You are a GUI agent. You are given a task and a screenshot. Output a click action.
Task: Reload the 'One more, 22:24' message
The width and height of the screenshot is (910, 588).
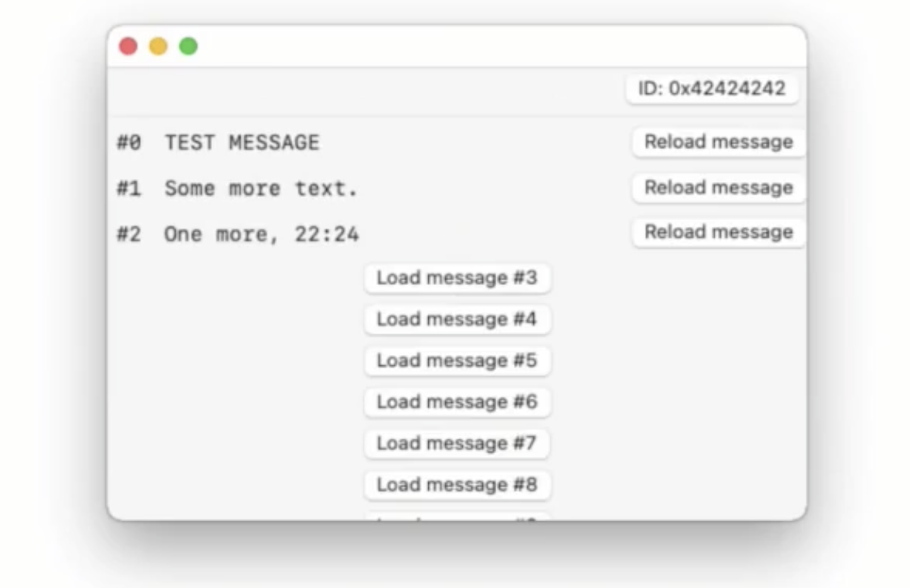718,232
